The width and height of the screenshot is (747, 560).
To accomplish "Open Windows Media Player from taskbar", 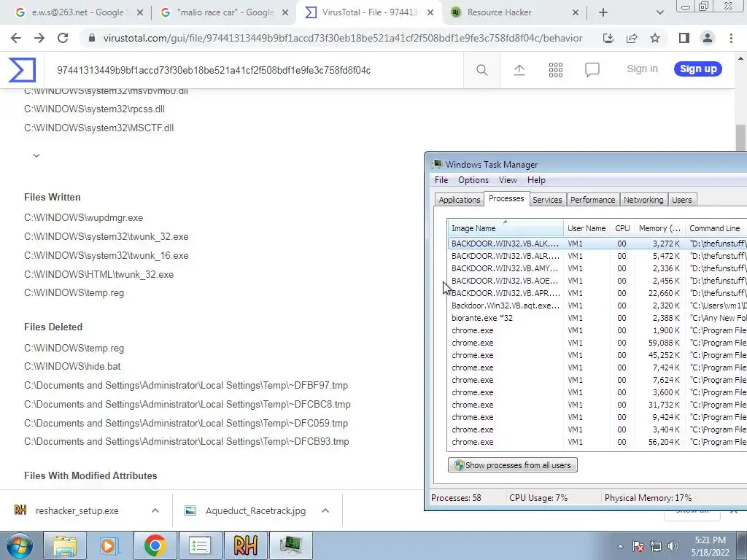I will tap(110, 545).
